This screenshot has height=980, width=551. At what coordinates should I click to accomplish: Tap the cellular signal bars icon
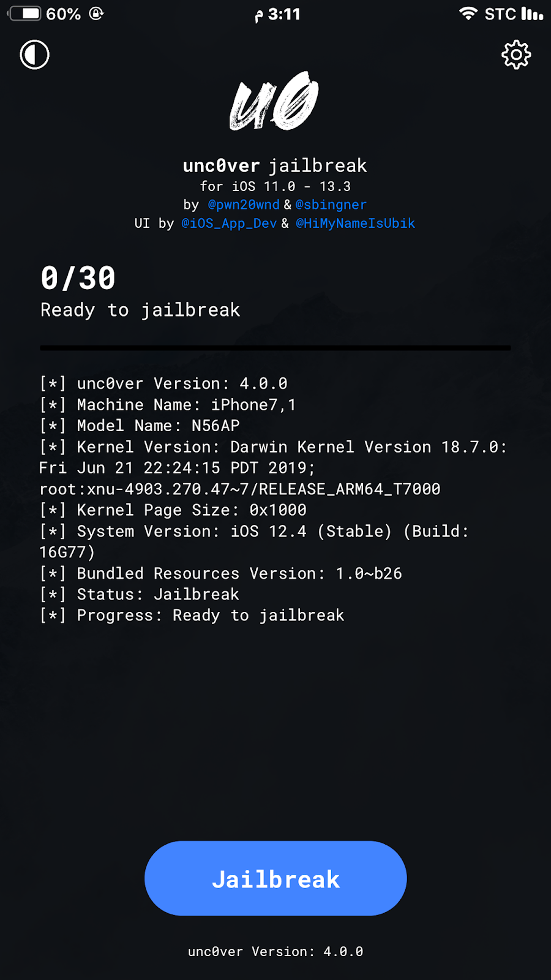532,13
